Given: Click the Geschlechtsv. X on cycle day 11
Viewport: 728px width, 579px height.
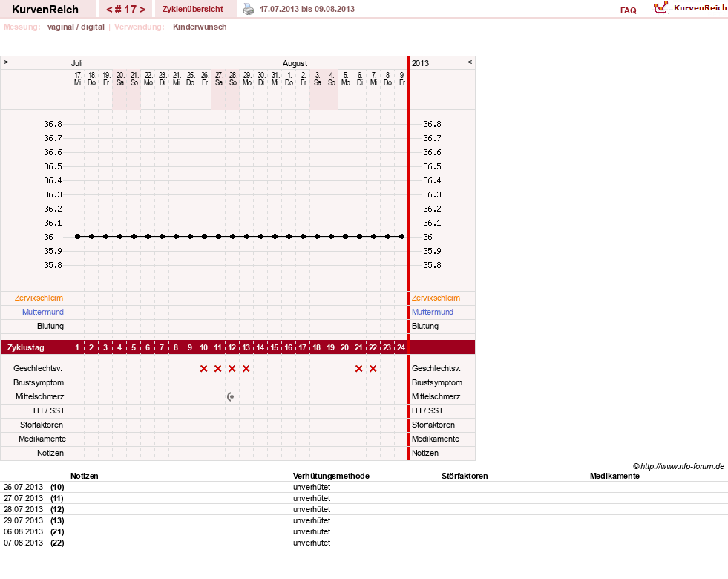Looking at the screenshot, I should 217,369.
